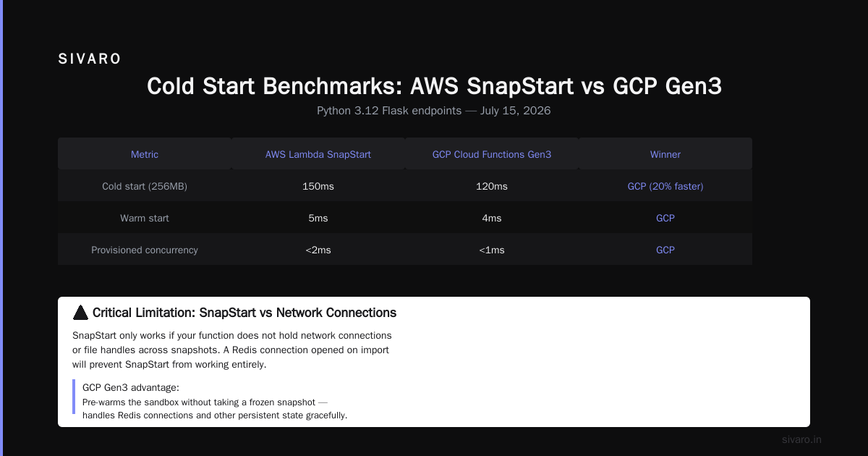Click the Provisioned concurrency row label
Image resolution: width=868 pixels, height=456 pixels.
145,250
